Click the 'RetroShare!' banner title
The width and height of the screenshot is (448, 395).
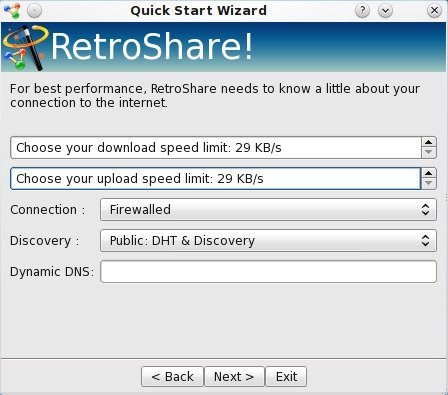click(x=152, y=47)
